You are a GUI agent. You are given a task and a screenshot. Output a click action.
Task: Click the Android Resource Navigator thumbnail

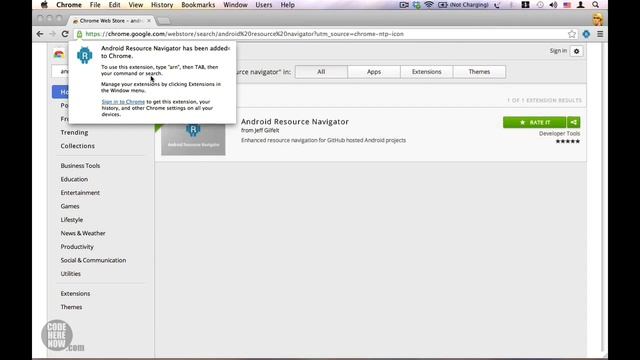(x=193, y=139)
